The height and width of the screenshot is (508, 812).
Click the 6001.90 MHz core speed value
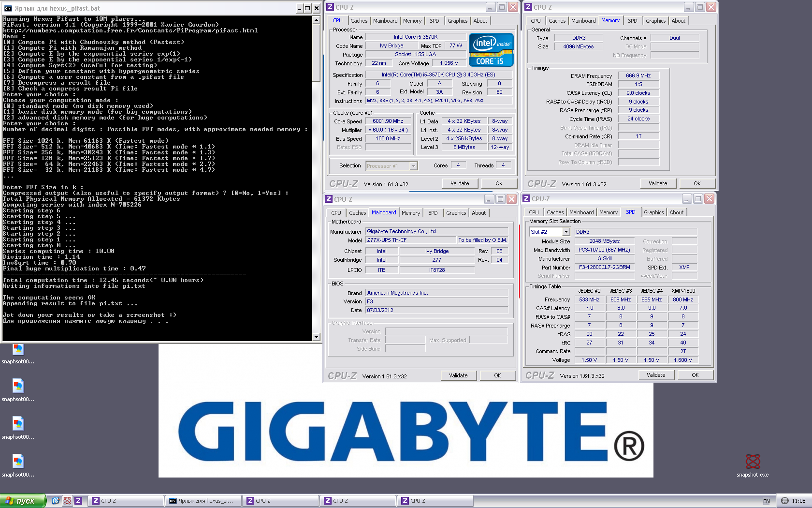click(388, 121)
